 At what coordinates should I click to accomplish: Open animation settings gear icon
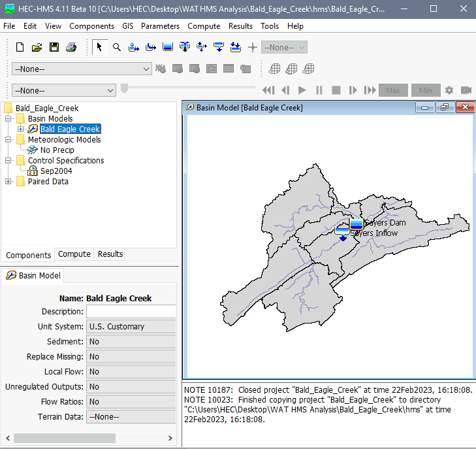click(x=449, y=90)
